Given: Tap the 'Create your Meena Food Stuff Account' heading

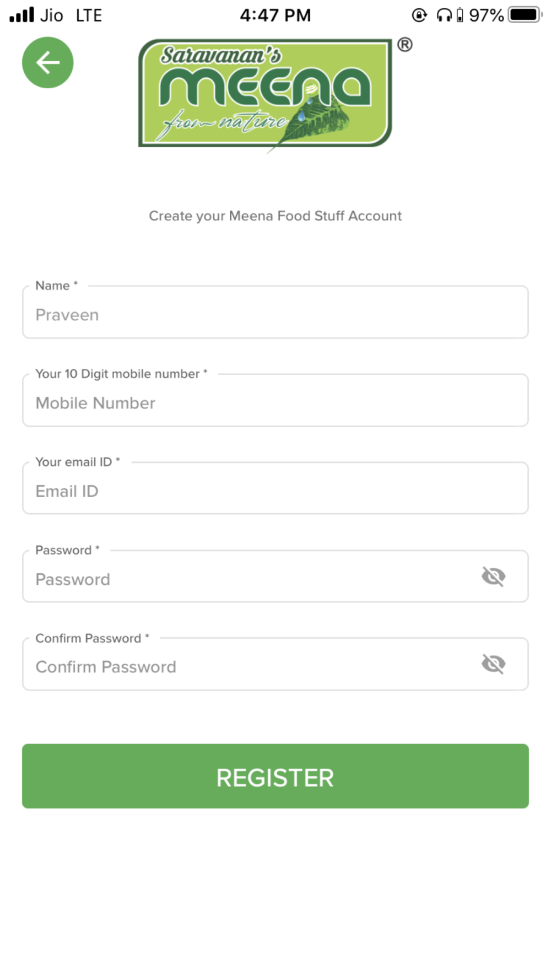Looking at the screenshot, I should pyautogui.click(x=275, y=216).
